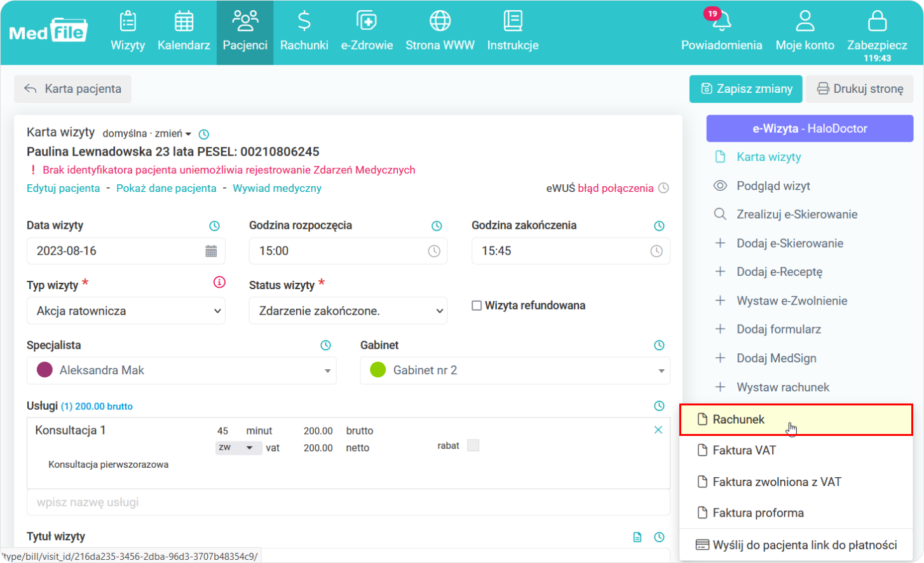Click green color dot of Gabinet nr 2
Screen dimensions: 924x563
point(378,370)
